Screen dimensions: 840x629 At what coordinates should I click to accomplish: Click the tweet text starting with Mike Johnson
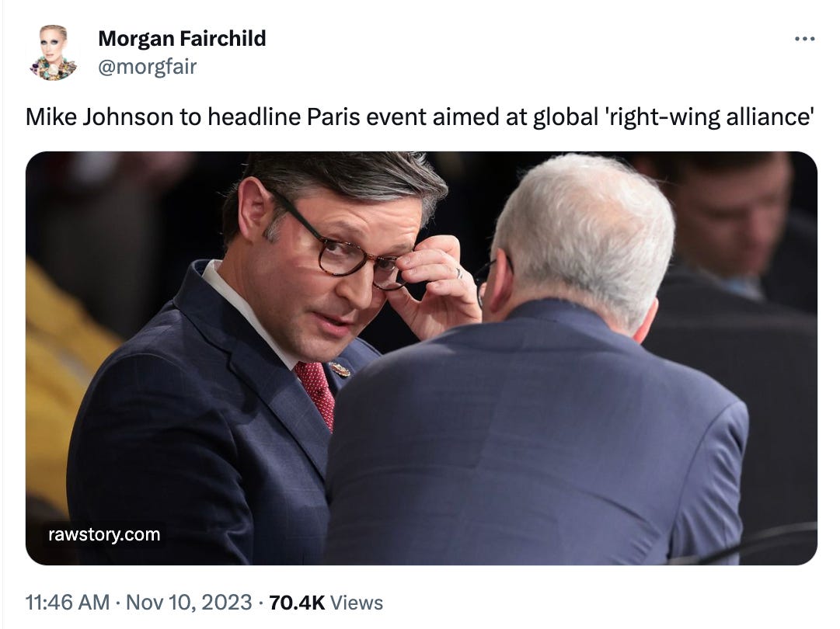[420, 116]
